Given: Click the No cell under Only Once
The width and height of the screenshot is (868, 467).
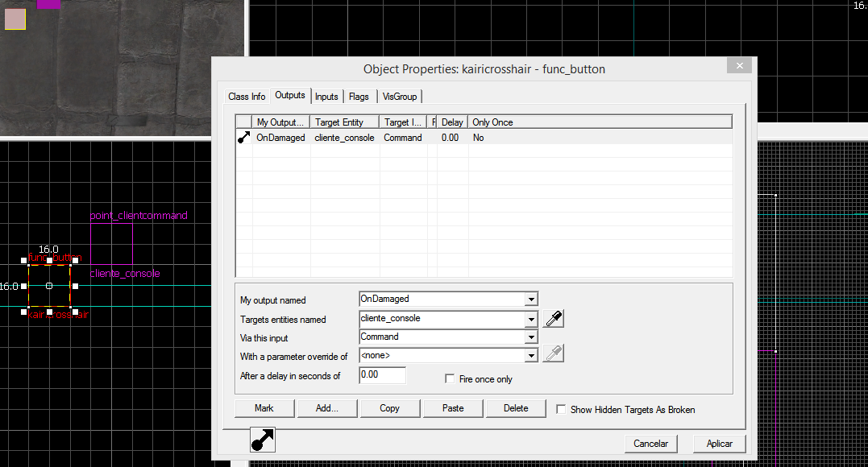Looking at the screenshot, I should point(478,138).
